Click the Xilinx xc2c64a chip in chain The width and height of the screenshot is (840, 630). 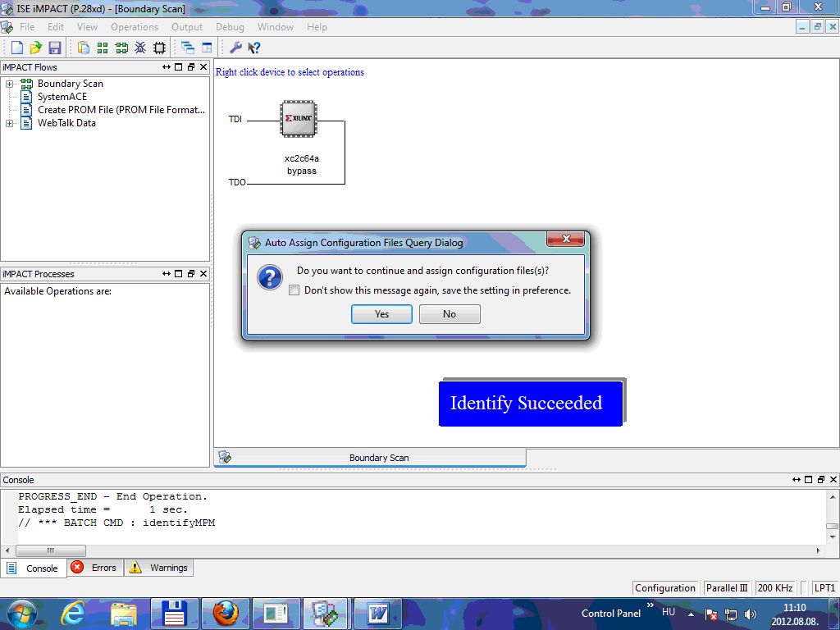point(299,120)
